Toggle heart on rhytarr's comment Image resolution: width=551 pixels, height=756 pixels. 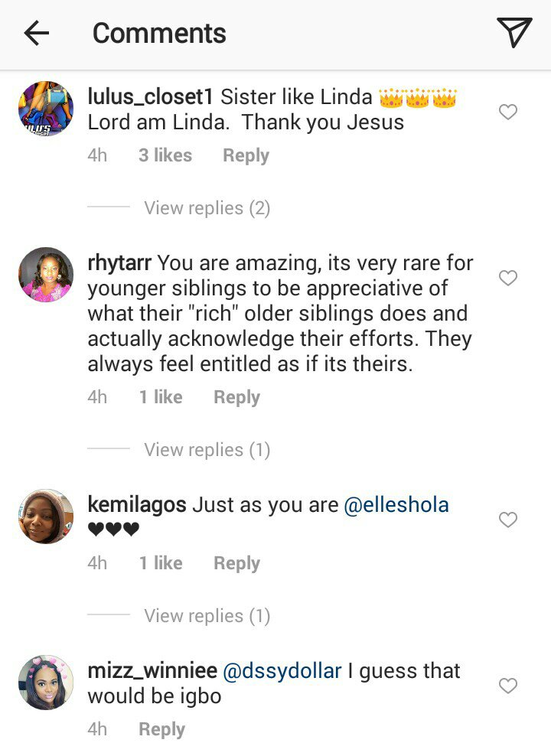point(508,278)
